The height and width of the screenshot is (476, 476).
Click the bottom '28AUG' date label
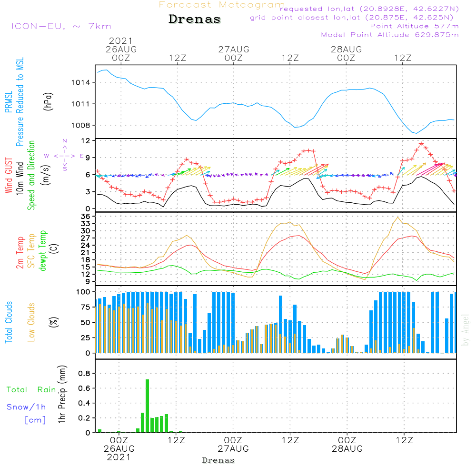click(347, 449)
